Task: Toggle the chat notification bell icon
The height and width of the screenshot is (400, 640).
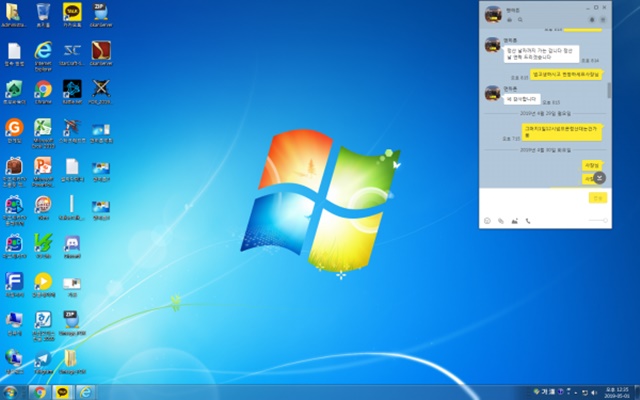Action: pyautogui.click(x=592, y=20)
